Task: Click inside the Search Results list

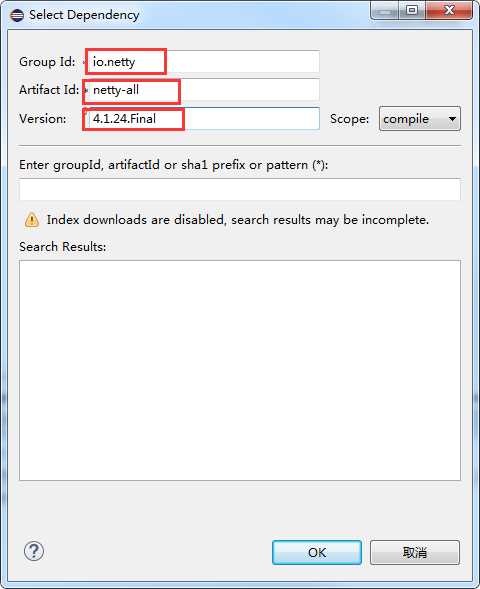Action: [x=240, y=370]
